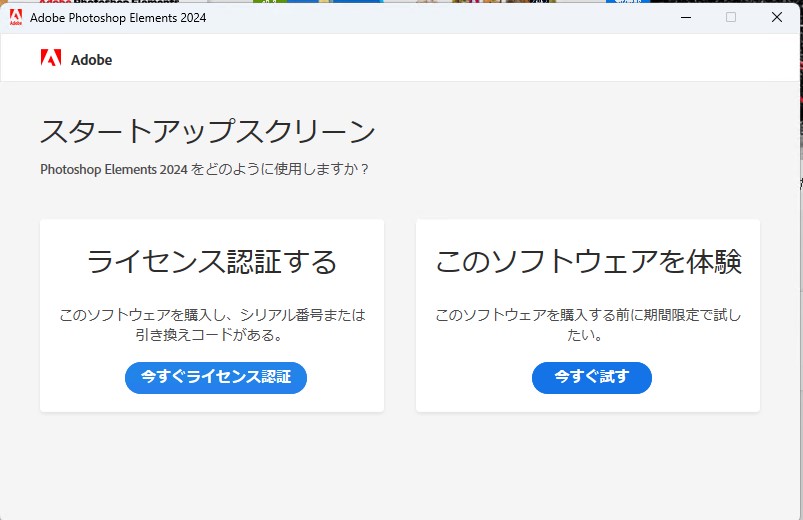Click the 今すぐ試す button

591,378
